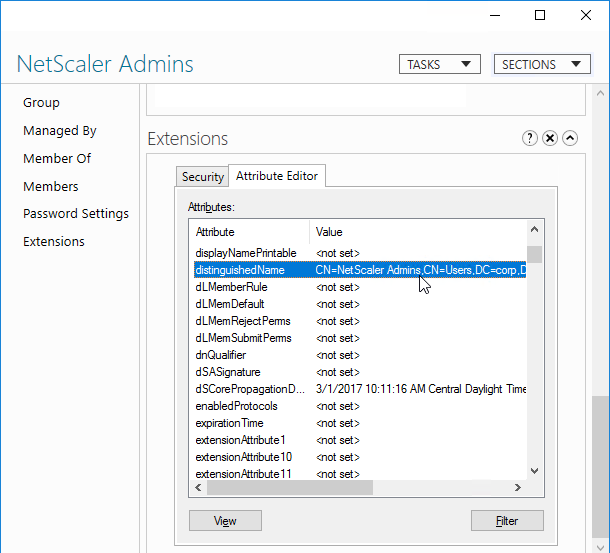The height and width of the screenshot is (553, 610).
Task: Select the distinguishedName attribute row
Action: coord(360,270)
